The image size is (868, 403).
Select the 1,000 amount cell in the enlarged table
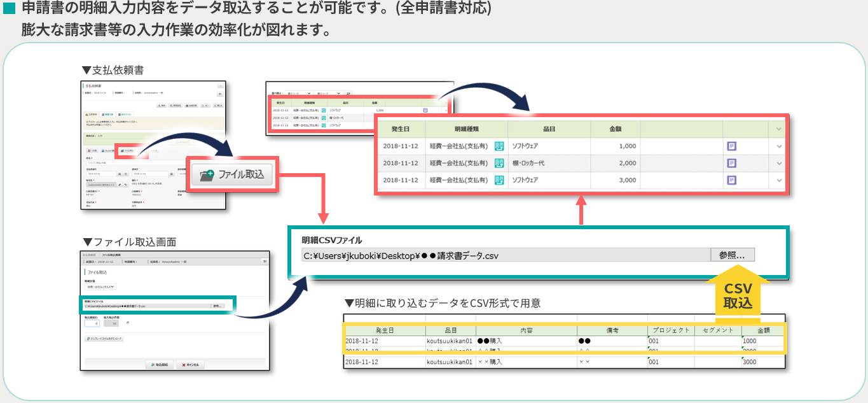pyautogui.click(x=616, y=146)
